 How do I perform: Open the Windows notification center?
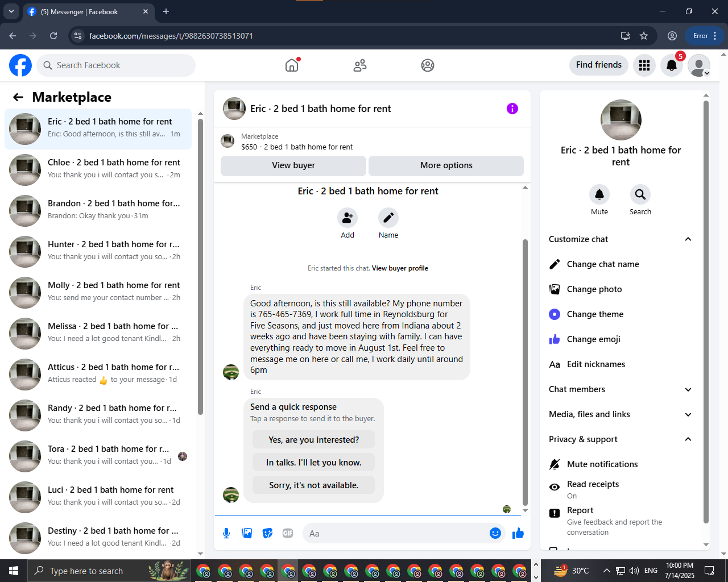[709, 571]
